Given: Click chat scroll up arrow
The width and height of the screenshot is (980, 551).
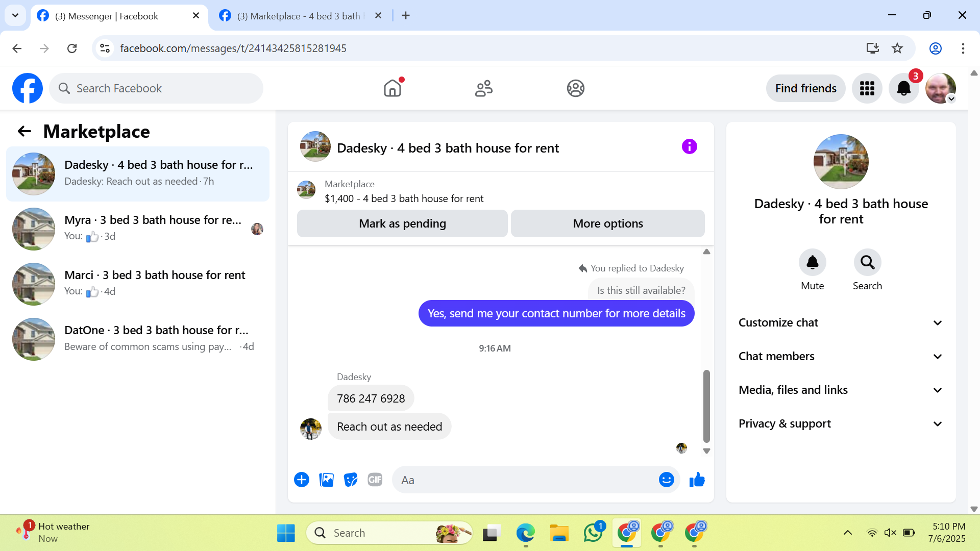Looking at the screenshot, I should 706,252.
